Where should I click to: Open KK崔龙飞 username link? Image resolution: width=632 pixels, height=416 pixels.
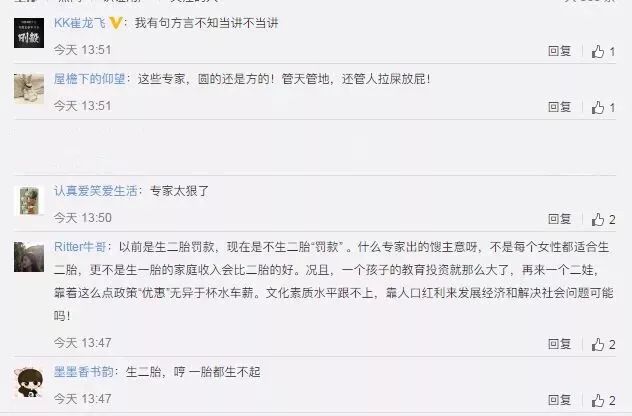coord(80,23)
